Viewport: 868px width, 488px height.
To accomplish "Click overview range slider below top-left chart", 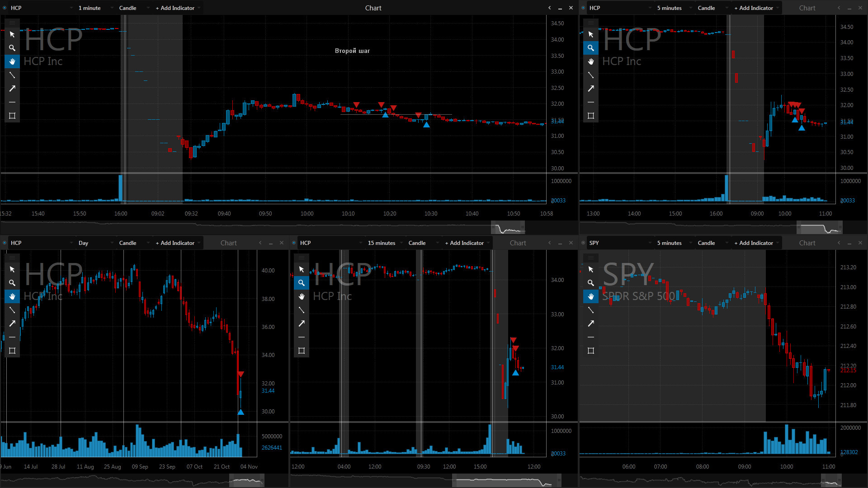I will (508, 227).
